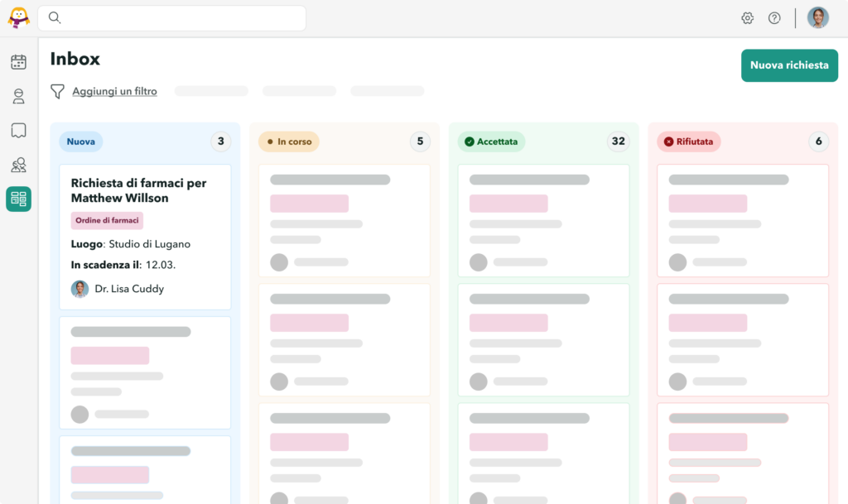Open the Richiesta di farmaci per Matthew Willson card

[145, 238]
